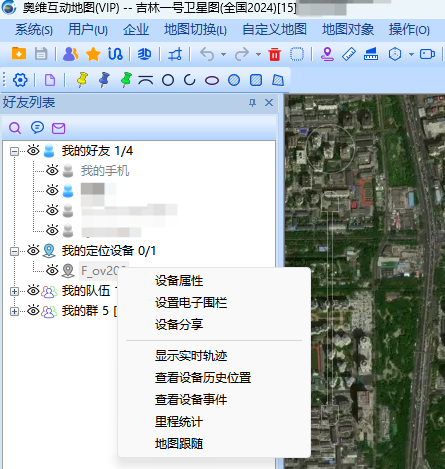Click the purple new document icon

(50, 80)
